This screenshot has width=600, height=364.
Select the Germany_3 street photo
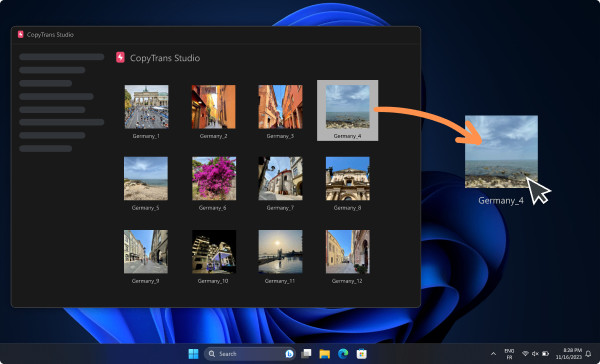pos(280,106)
